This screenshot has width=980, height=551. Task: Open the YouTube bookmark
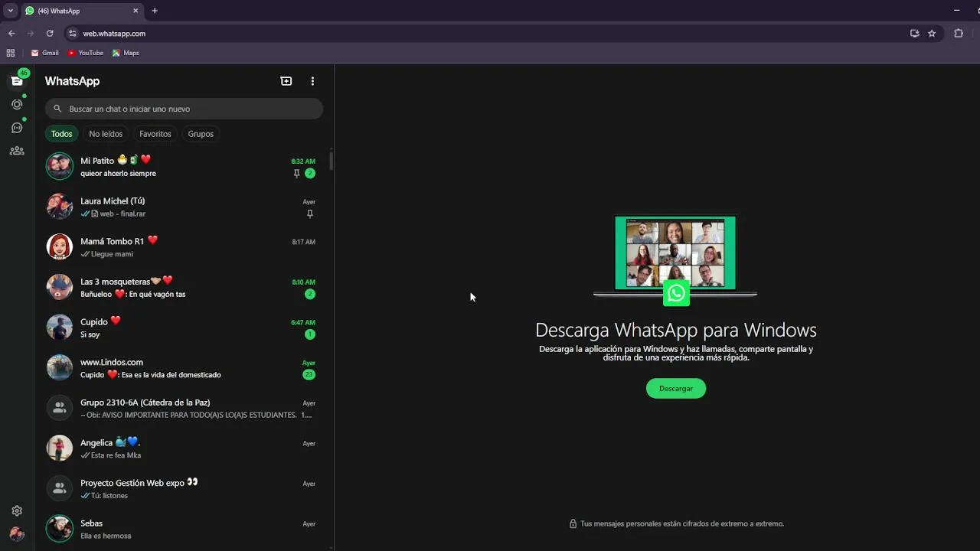[85, 53]
